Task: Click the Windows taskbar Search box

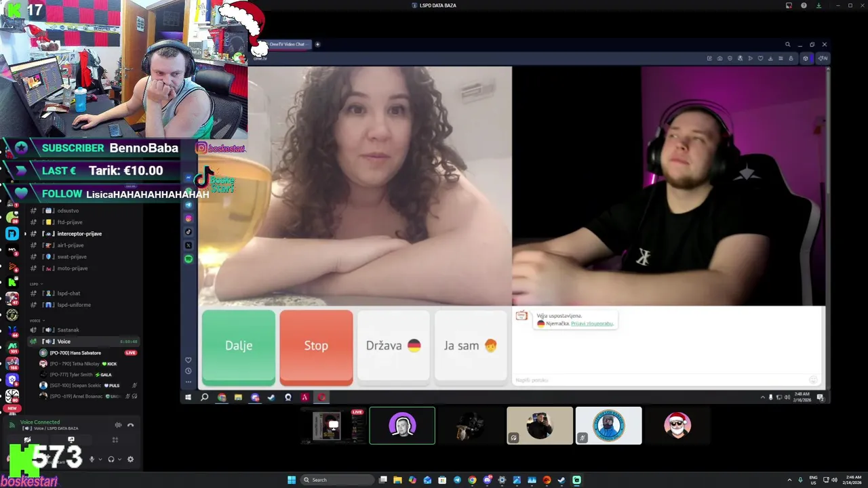Action: click(337, 480)
